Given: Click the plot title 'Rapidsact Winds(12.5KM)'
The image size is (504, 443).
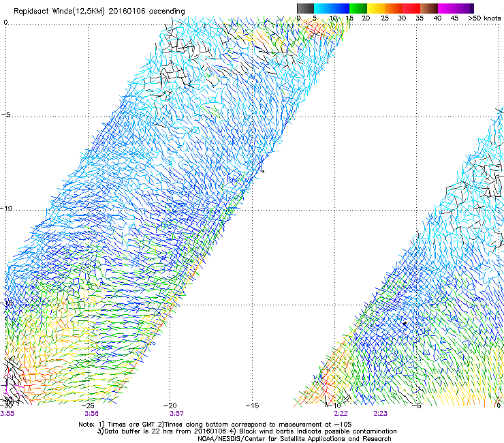Looking at the screenshot, I should point(59,12).
